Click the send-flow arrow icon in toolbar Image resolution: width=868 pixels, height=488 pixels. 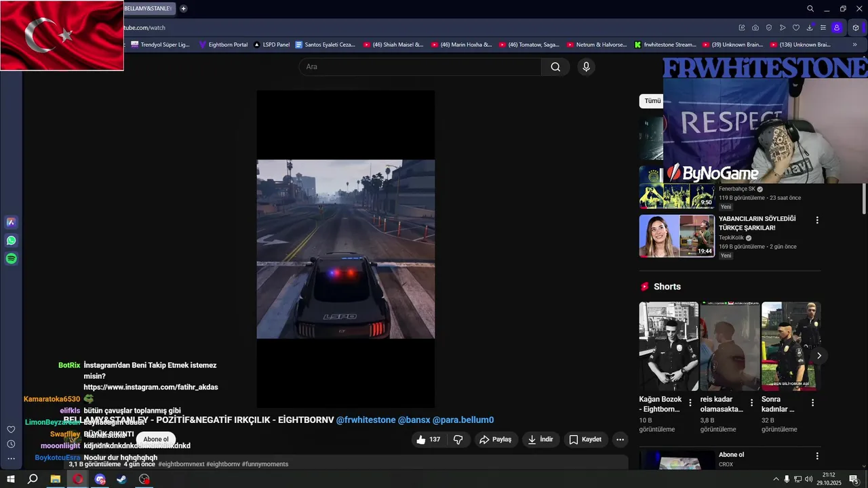tap(783, 28)
